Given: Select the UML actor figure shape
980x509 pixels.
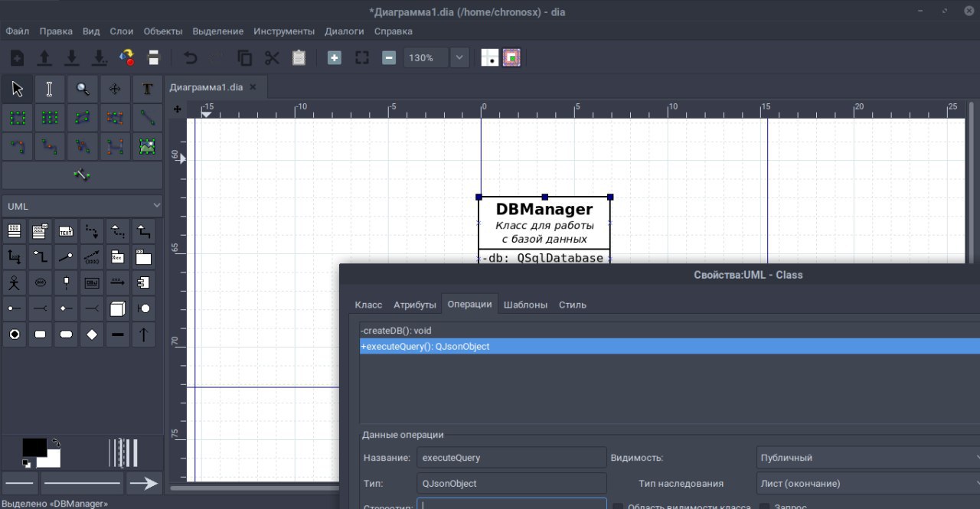Looking at the screenshot, I should coord(14,282).
